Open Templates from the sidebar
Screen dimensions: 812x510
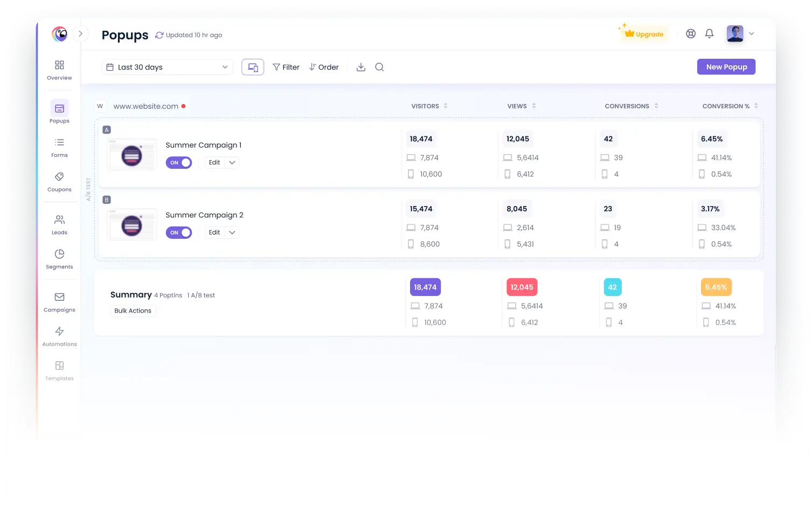tap(59, 371)
